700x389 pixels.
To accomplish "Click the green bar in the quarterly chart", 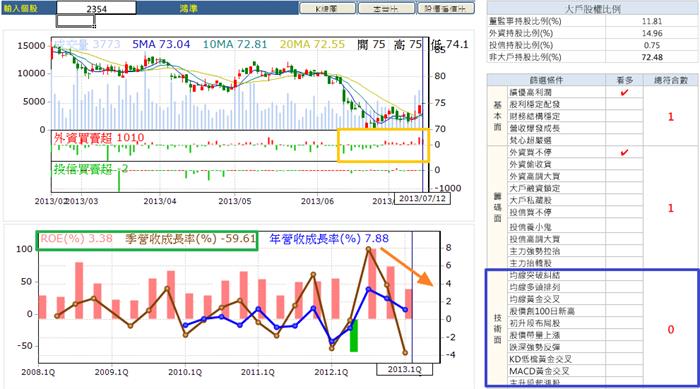I will coord(354,335).
